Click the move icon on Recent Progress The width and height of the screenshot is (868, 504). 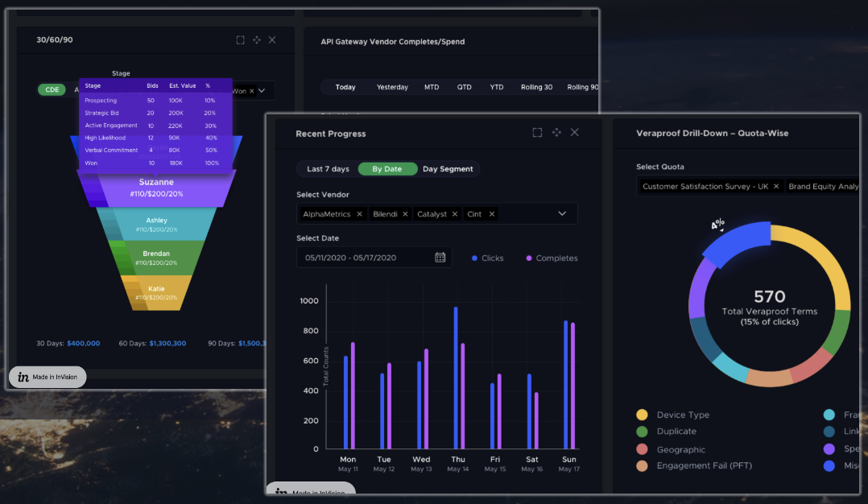click(x=556, y=132)
